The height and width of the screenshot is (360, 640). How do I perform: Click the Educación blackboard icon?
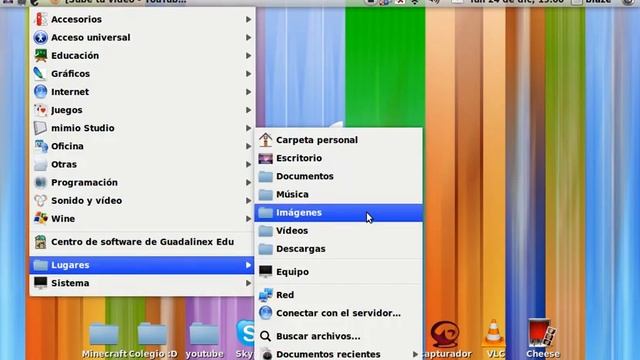click(x=40, y=56)
